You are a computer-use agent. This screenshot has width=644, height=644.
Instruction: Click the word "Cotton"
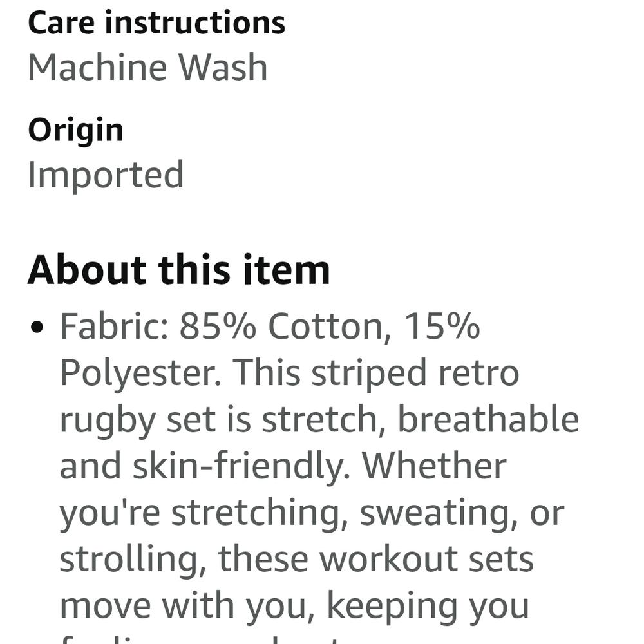(328, 327)
